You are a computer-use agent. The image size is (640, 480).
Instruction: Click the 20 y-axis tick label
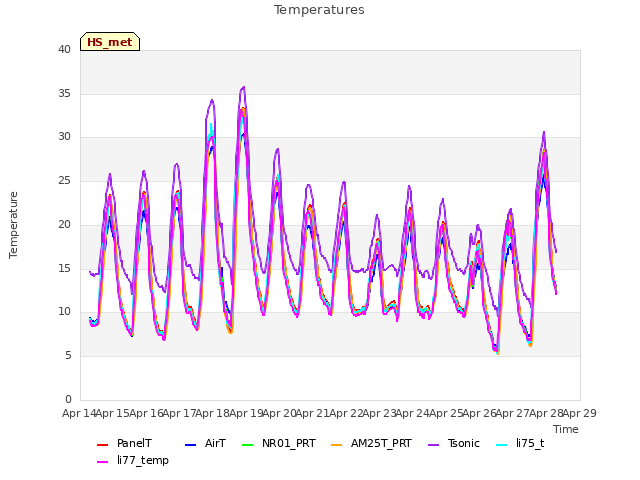click(x=64, y=224)
